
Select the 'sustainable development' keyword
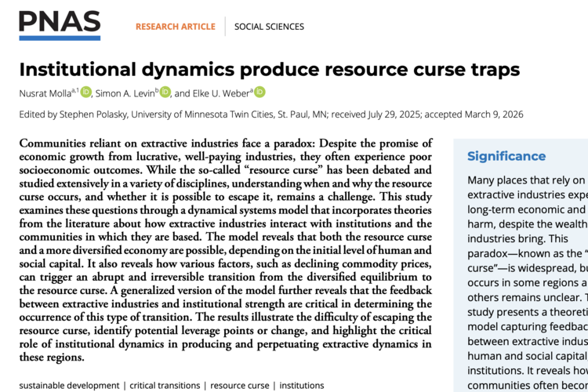[69, 385]
